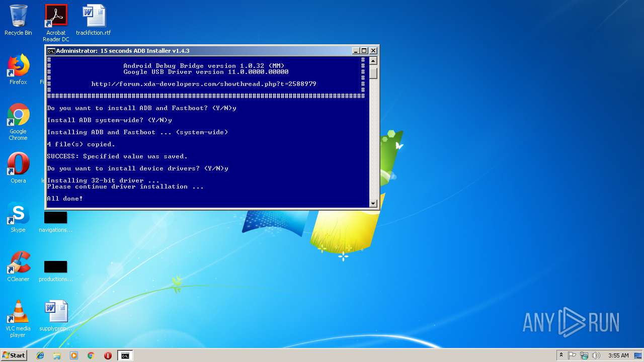Launch Google Chrome desktop shortcut
Screen dimensions: 644x362
18,122
